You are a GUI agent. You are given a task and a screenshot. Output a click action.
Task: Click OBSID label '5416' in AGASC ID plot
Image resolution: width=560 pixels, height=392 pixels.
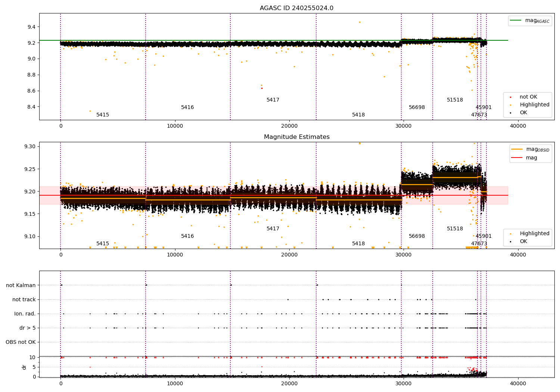pos(187,108)
